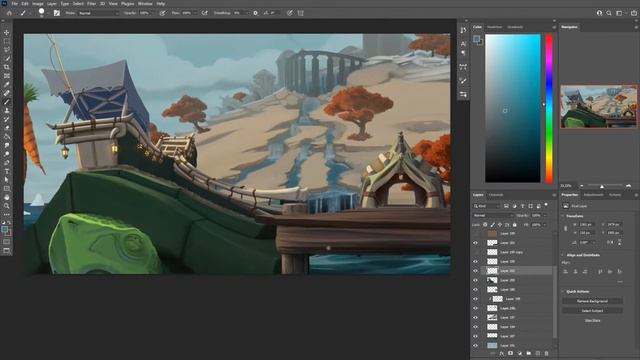Toggle layer filtering on/off switch

(x=546, y=205)
